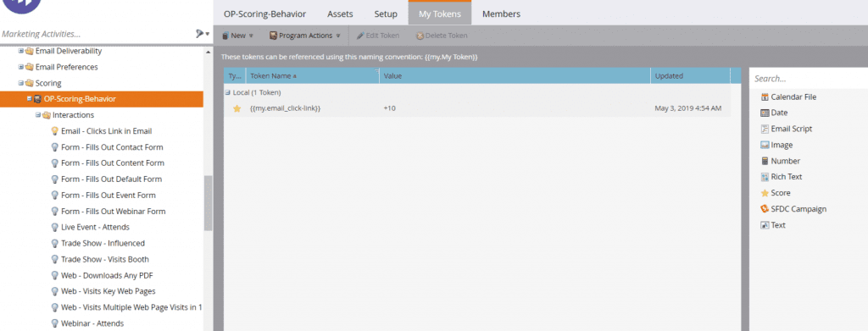Click the Number token calculator icon
Image resolution: width=868 pixels, height=331 pixels.
(x=765, y=161)
